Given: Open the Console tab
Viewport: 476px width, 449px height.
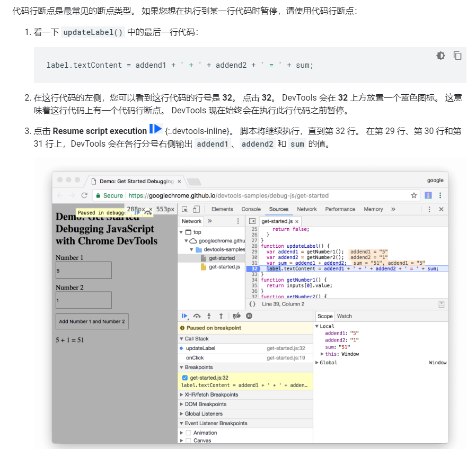Looking at the screenshot, I should 251,209.
